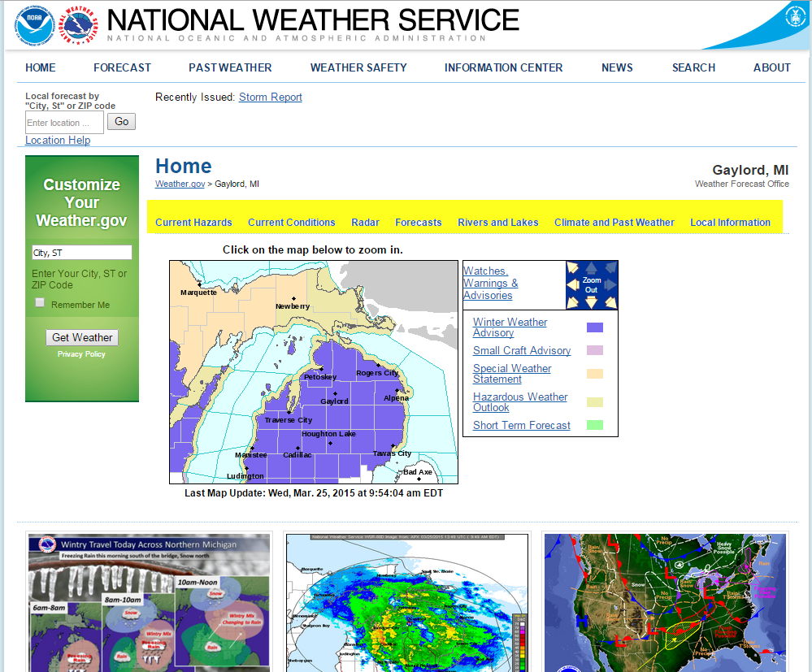Click the Home page heading
This screenshot has height=672, width=812.
(184, 167)
